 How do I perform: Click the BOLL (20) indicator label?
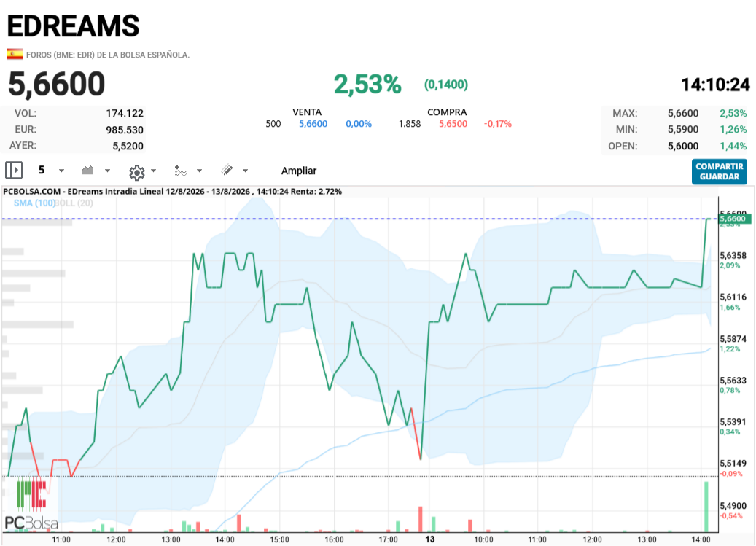click(74, 203)
